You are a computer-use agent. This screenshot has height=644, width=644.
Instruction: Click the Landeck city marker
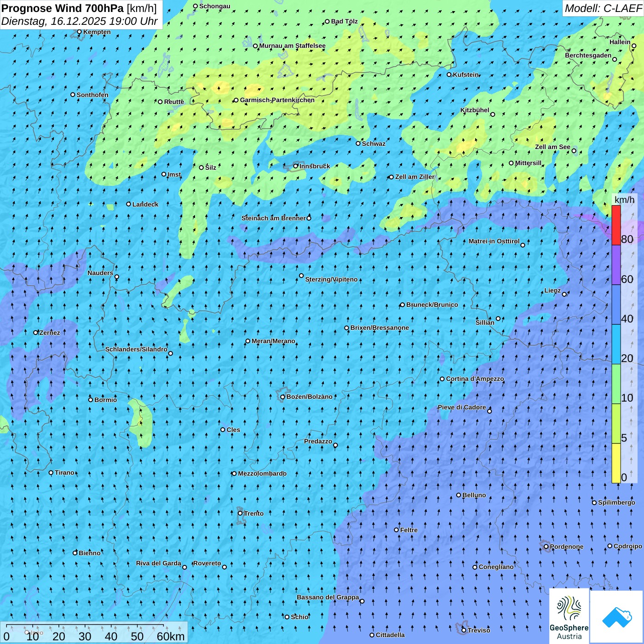coord(128,204)
